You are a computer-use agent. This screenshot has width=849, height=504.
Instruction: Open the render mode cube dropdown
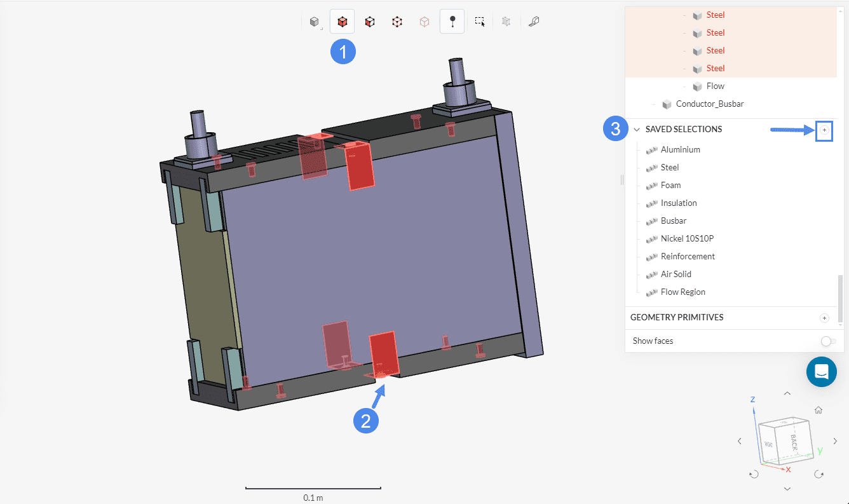coord(315,22)
